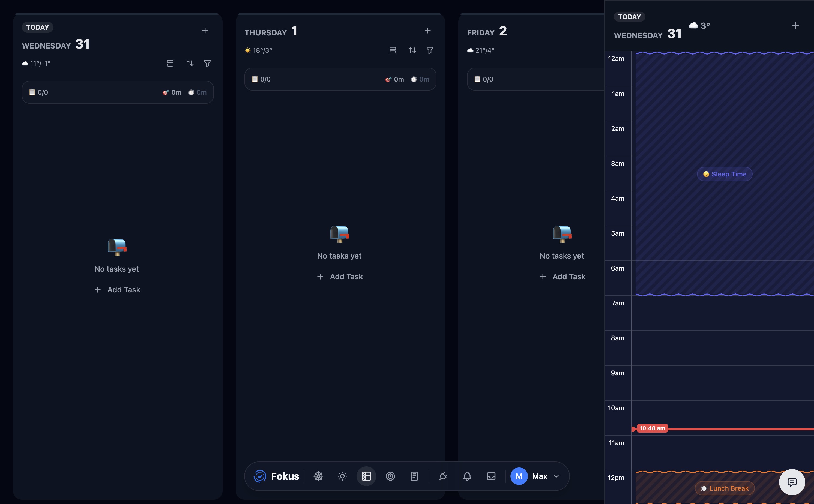Expand the Max profile dropdown
This screenshot has height=504, width=814.
(556, 476)
